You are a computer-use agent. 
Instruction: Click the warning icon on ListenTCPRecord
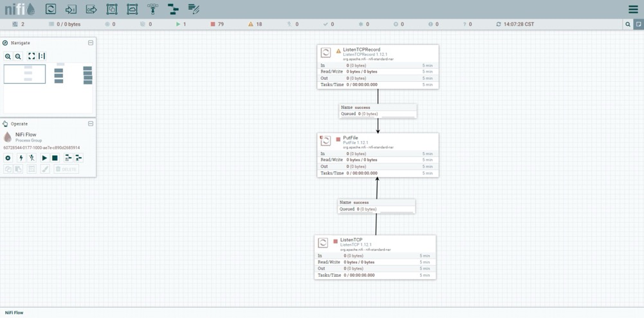click(338, 51)
